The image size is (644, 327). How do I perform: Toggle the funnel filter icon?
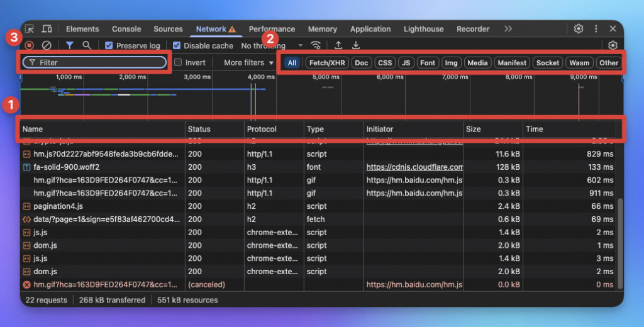click(x=70, y=45)
